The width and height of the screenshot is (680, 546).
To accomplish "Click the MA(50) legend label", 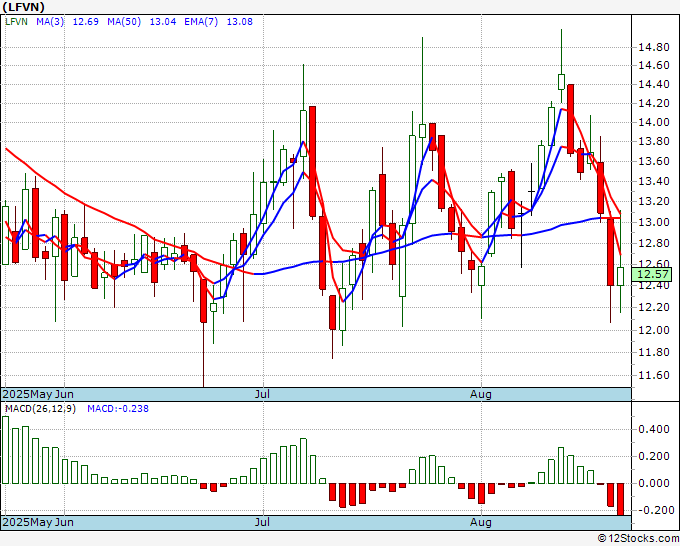I will click(124, 22).
